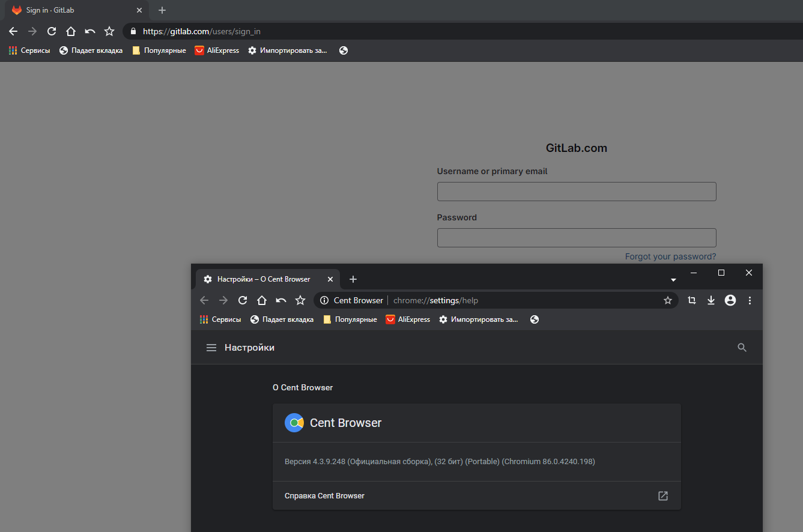Click the unnamed globe bookmark in GitLab window
The width and height of the screenshot is (803, 532).
(344, 50)
